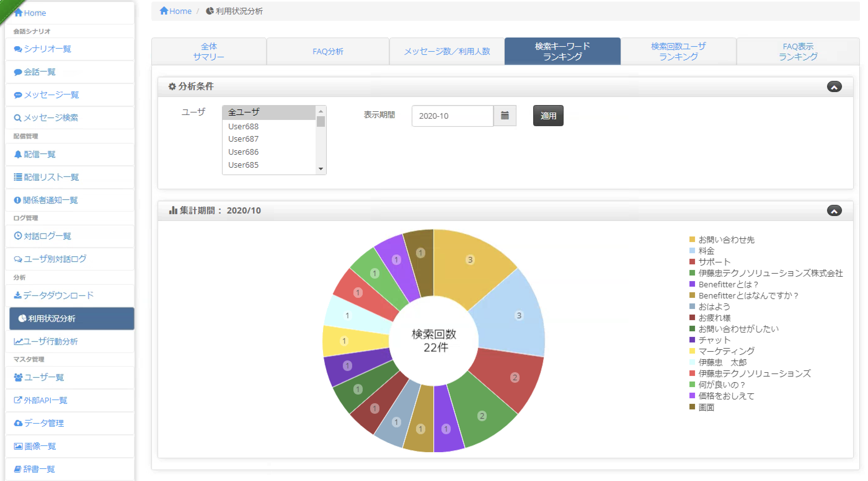The height and width of the screenshot is (481, 868).
Task: Toggle 価格をおしえて legend entry
Action: click(x=722, y=396)
